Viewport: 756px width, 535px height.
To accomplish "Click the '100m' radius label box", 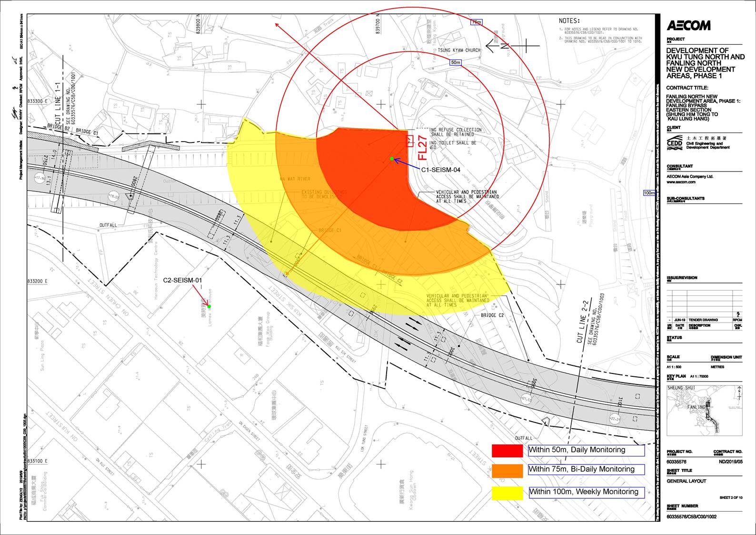I will (649, 193).
